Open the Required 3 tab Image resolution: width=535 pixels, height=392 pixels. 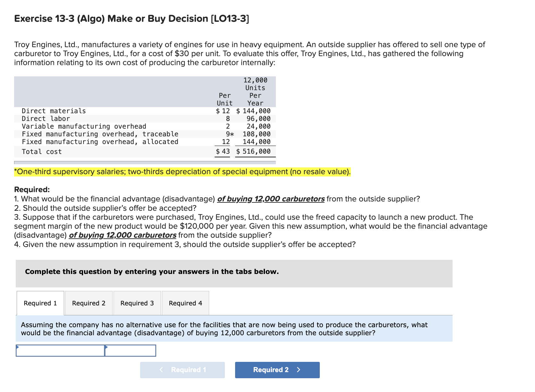click(137, 303)
